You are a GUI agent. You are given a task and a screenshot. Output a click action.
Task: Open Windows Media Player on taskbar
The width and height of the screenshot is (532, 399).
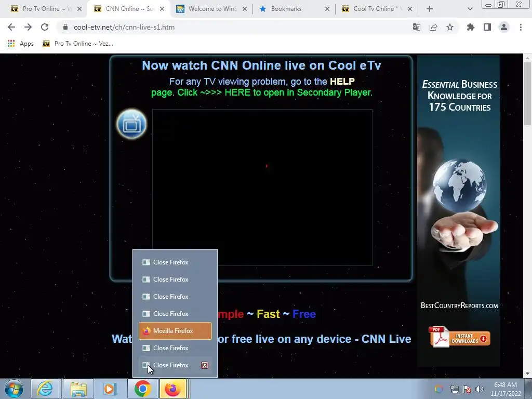click(109, 389)
